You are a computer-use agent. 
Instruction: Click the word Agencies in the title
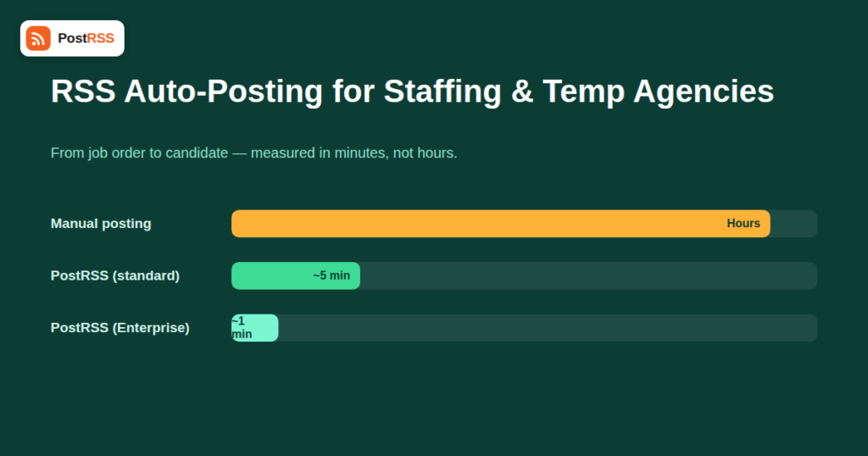pos(704,91)
